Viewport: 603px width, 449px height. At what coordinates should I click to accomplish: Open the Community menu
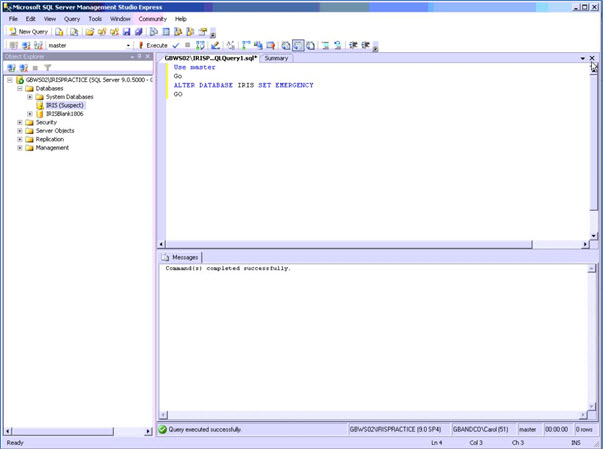click(153, 19)
